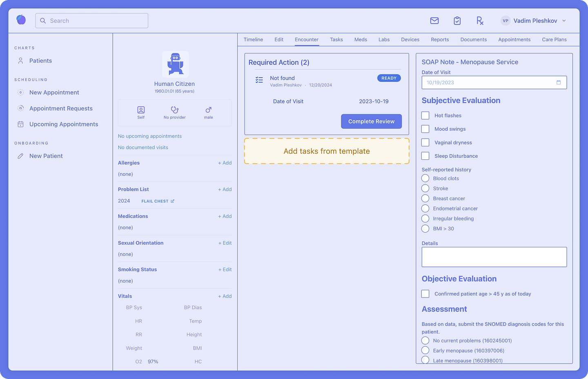
Task: Click the Date of Visit field
Action: point(494,83)
